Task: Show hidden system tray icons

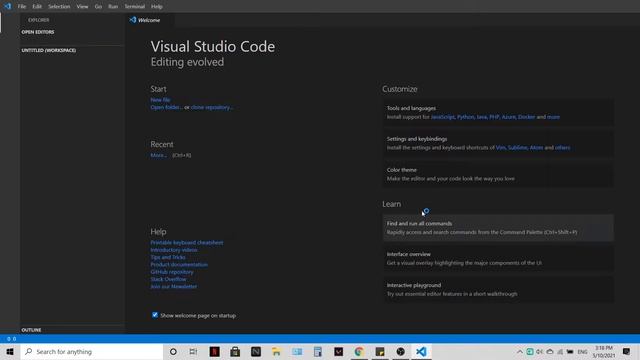Action: tap(520, 351)
